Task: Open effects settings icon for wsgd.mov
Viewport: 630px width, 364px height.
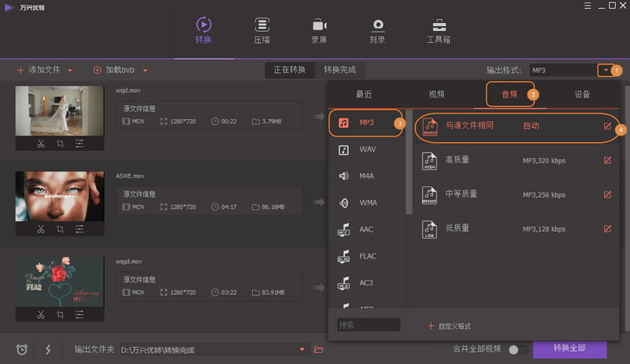Action: coord(80,315)
